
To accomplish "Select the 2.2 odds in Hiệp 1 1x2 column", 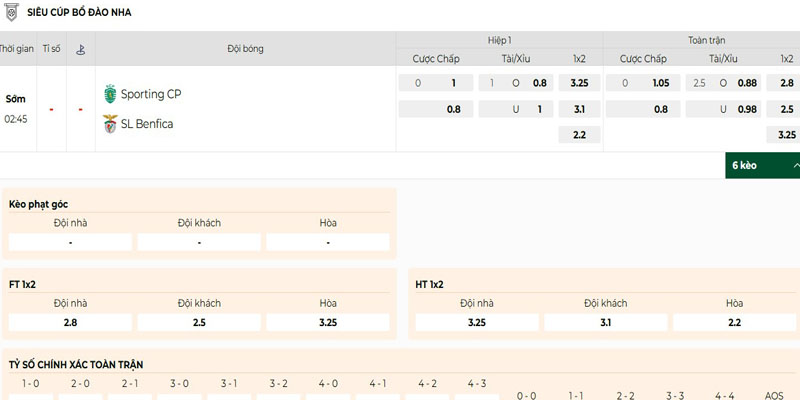I will click(x=579, y=134).
